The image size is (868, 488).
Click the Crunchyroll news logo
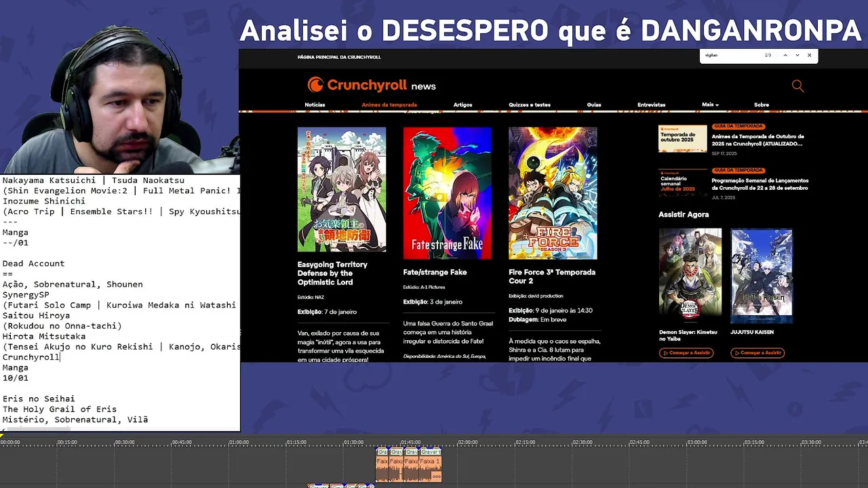[372, 85]
